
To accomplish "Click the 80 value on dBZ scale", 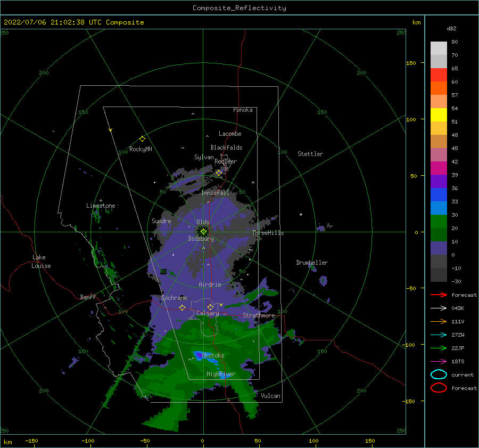I will (x=455, y=42).
